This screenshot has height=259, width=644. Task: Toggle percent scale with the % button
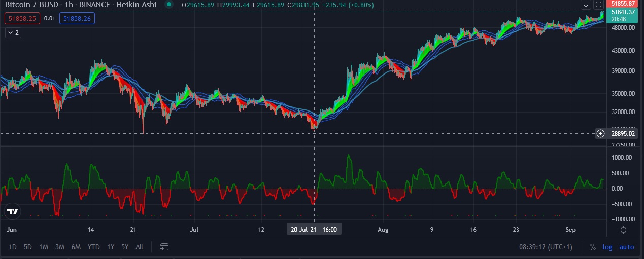click(x=592, y=247)
